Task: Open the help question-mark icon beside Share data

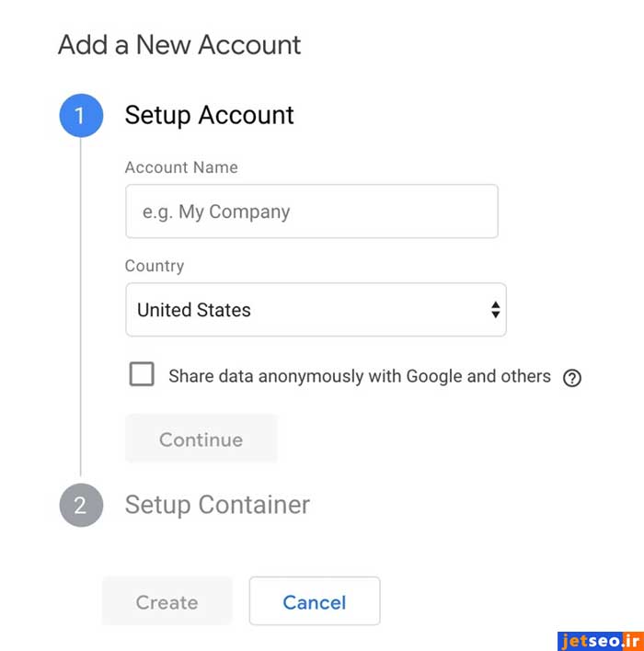Action: tap(572, 377)
